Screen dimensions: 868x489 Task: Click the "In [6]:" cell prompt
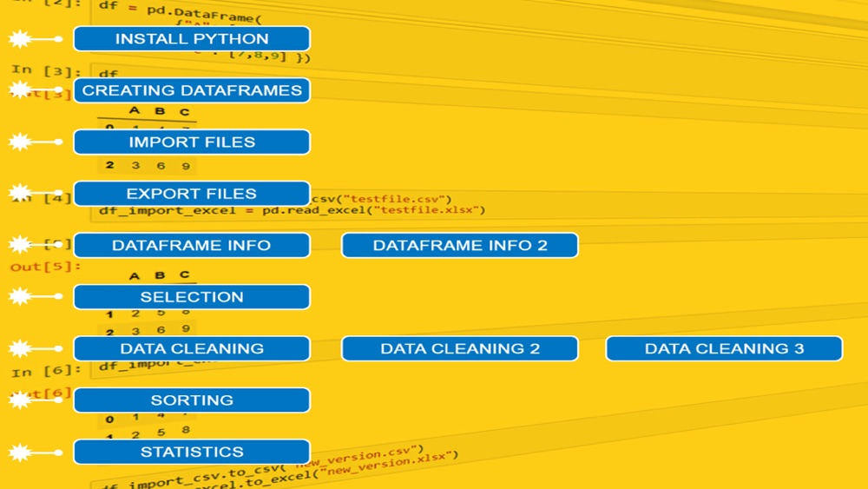(x=46, y=371)
